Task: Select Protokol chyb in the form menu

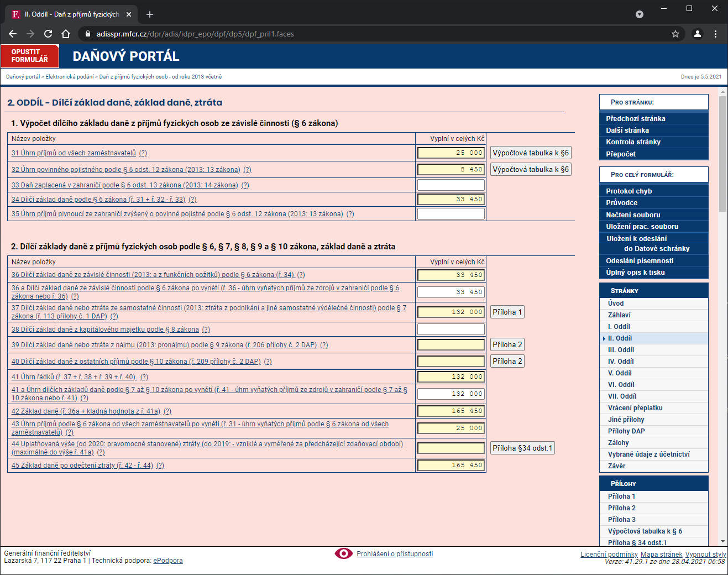Action: (629, 191)
